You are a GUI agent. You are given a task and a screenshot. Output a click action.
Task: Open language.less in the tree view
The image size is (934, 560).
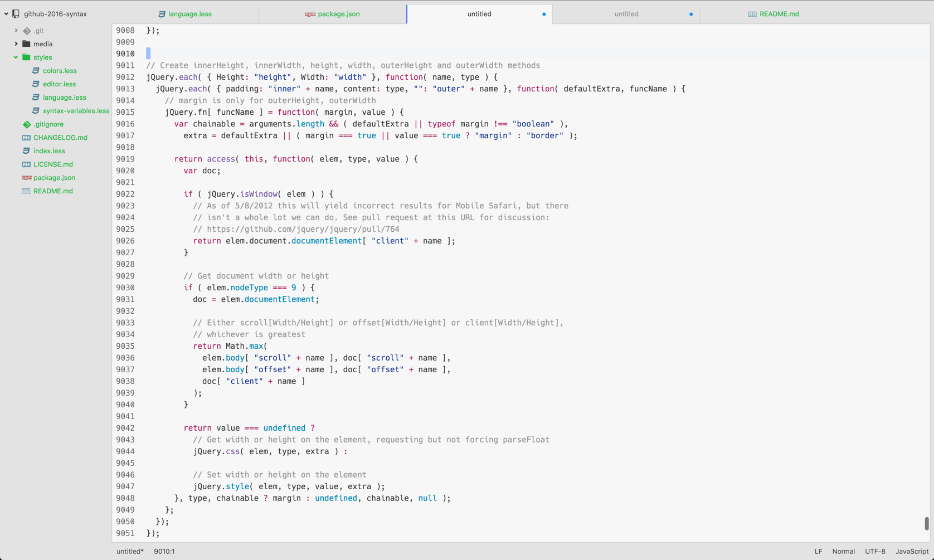[65, 98]
